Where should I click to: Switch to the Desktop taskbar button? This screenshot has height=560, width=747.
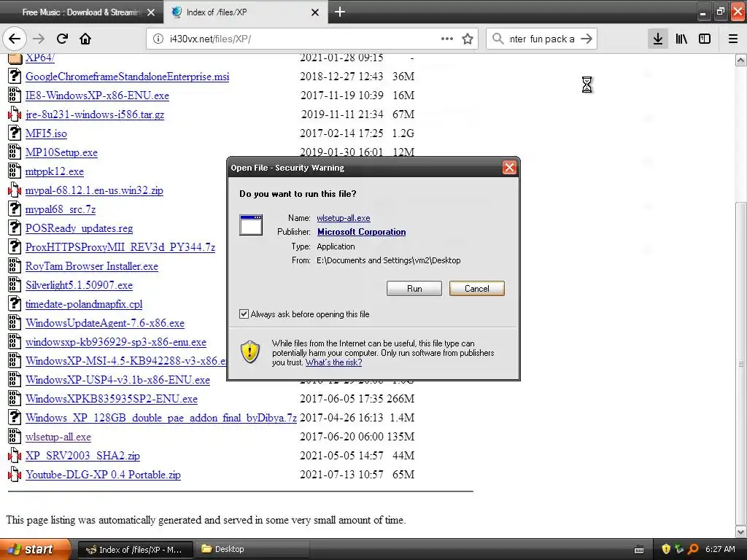tap(252, 550)
